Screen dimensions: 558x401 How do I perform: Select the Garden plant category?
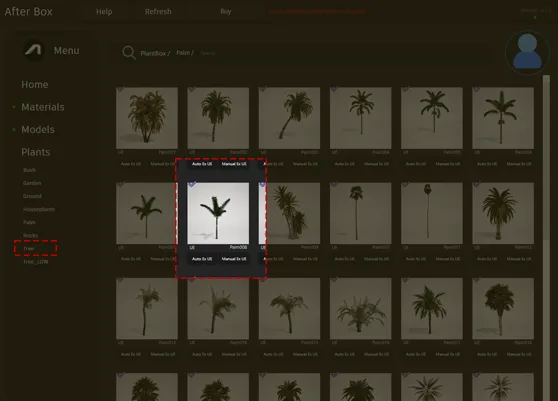tap(32, 183)
